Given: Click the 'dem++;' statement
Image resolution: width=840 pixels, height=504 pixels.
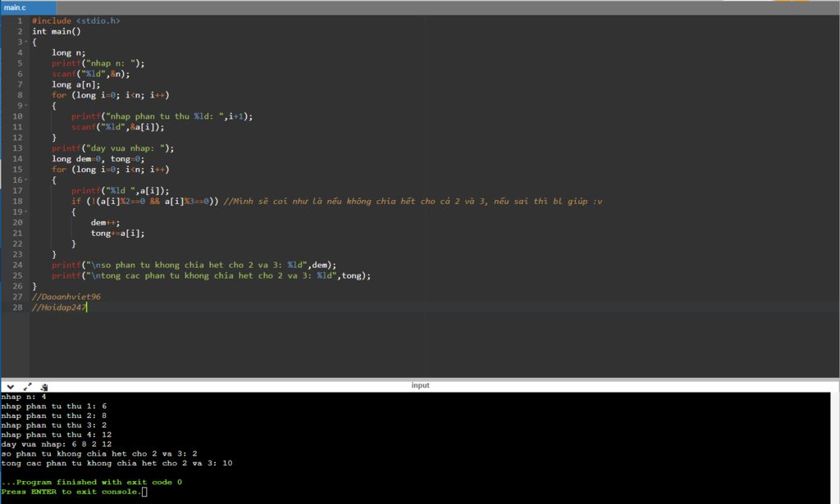Looking at the screenshot, I should (106, 223).
